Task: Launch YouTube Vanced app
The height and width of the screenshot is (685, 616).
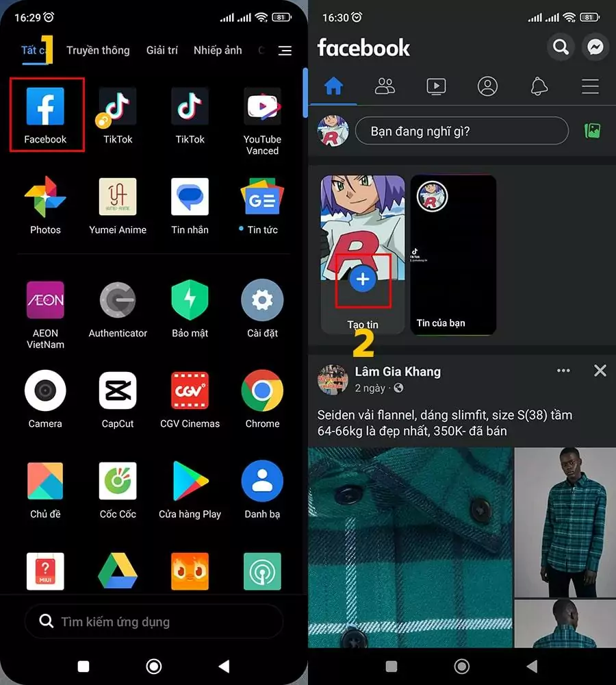Action: coord(262,106)
